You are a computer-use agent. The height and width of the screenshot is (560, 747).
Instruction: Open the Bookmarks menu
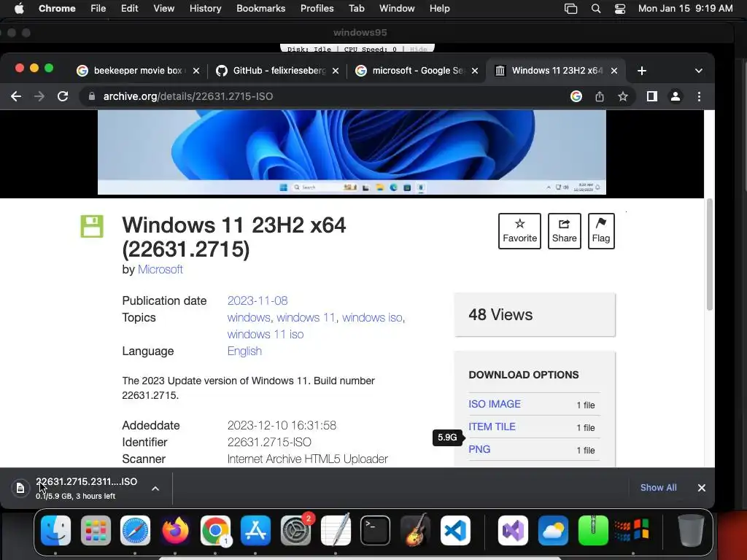pos(260,9)
